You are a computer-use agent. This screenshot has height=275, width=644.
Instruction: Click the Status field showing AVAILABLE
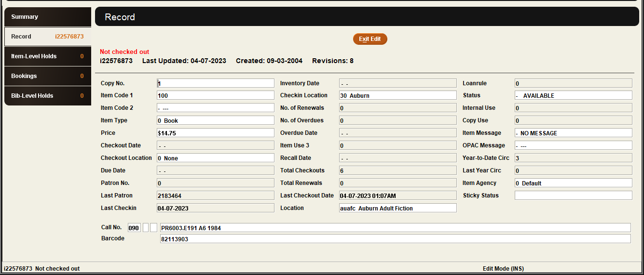[573, 95]
